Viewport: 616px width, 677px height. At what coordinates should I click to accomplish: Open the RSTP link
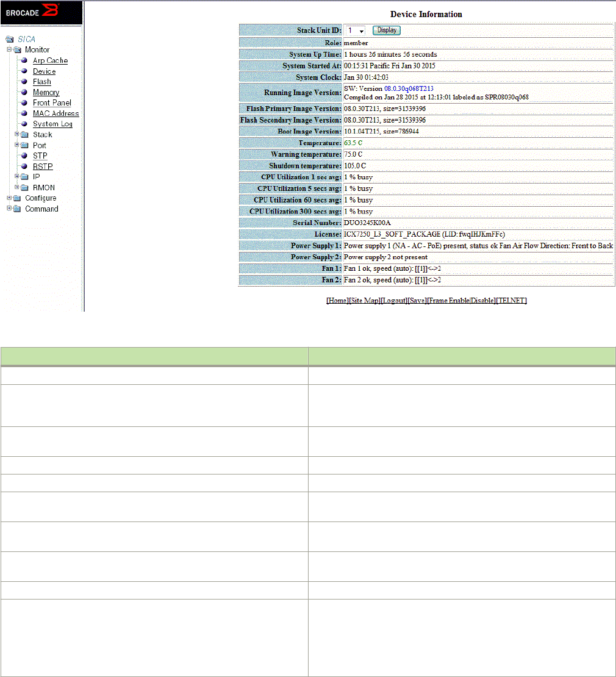(43, 167)
